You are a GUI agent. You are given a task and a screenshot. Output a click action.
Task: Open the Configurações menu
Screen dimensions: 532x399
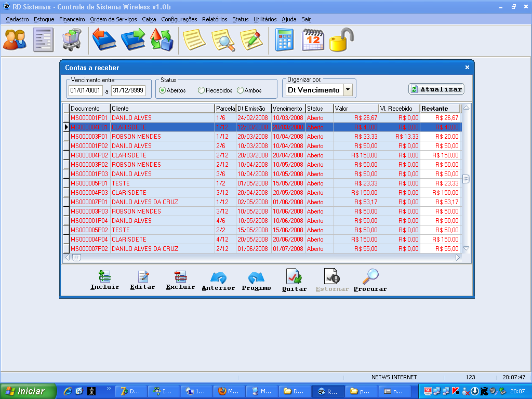pos(179,19)
